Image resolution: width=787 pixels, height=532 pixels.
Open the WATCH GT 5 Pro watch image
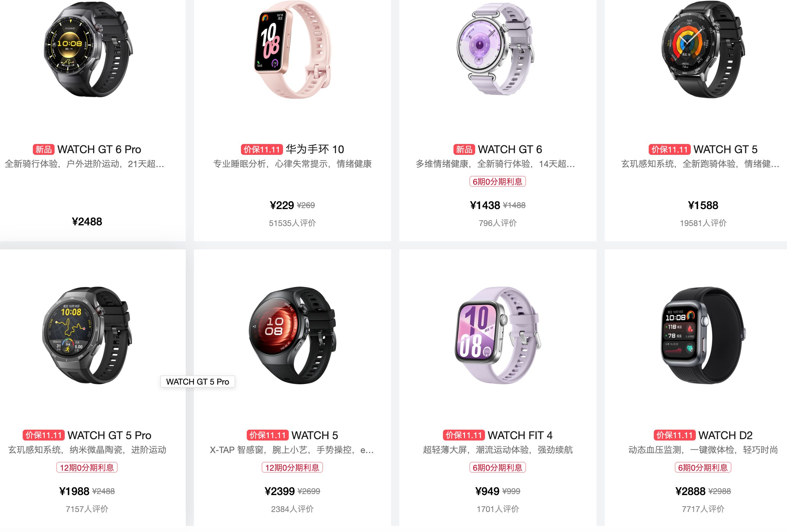click(x=87, y=335)
